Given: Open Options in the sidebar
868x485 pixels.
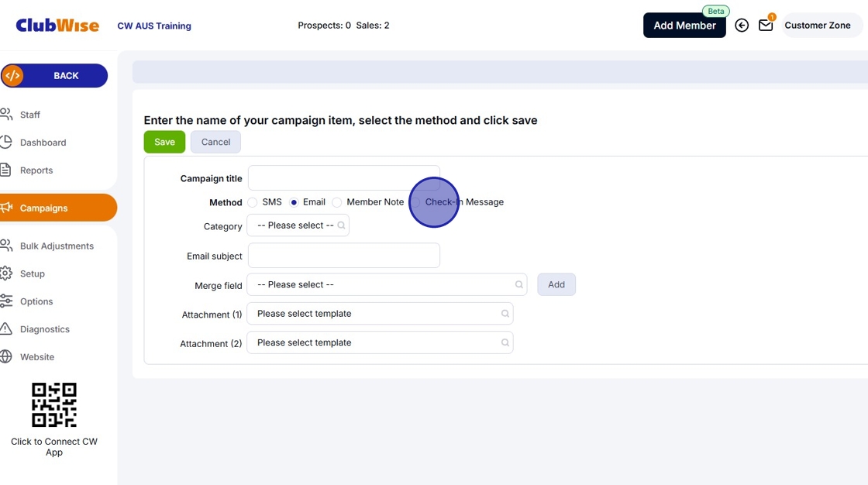Looking at the screenshot, I should coord(36,301).
